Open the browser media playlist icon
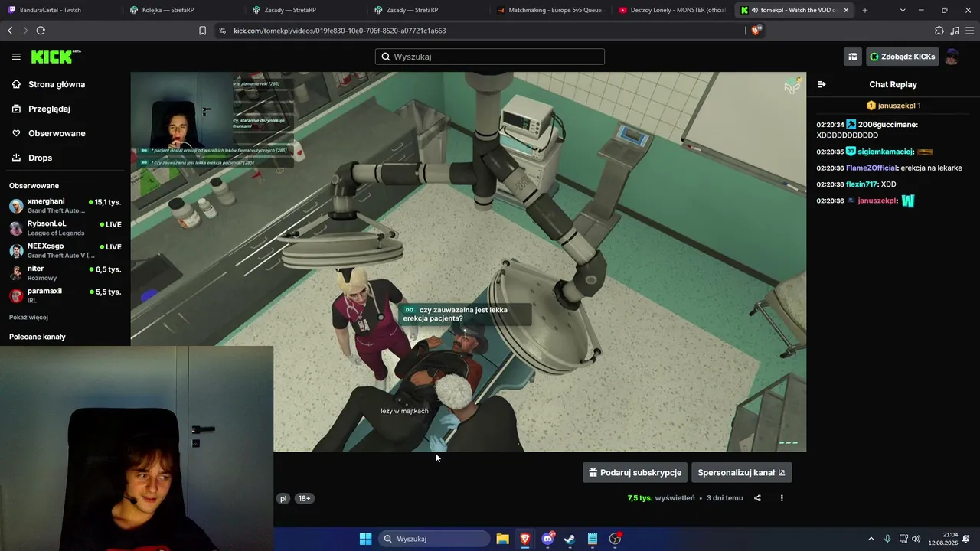The width and height of the screenshot is (980, 551). (954, 31)
